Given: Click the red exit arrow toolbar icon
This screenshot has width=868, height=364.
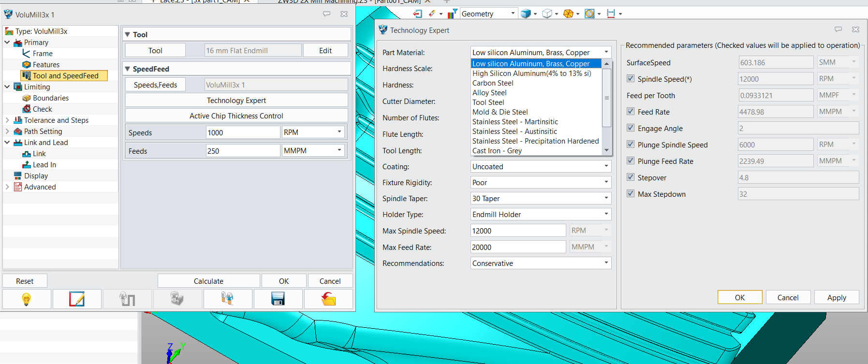Looking at the screenshot, I should click(x=418, y=14).
